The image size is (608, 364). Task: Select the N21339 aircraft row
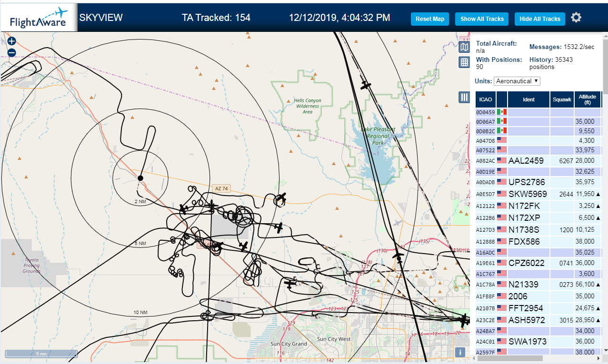[x=538, y=285]
